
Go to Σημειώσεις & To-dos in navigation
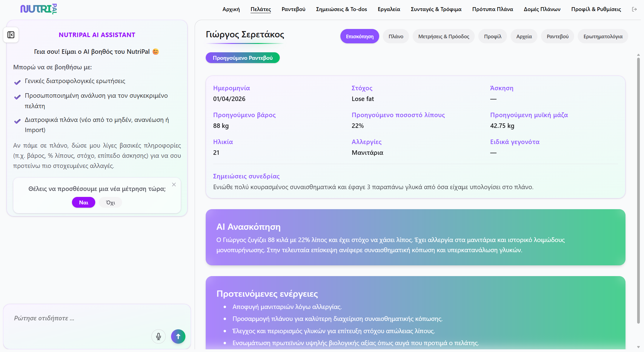pyautogui.click(x=341, y=9)
